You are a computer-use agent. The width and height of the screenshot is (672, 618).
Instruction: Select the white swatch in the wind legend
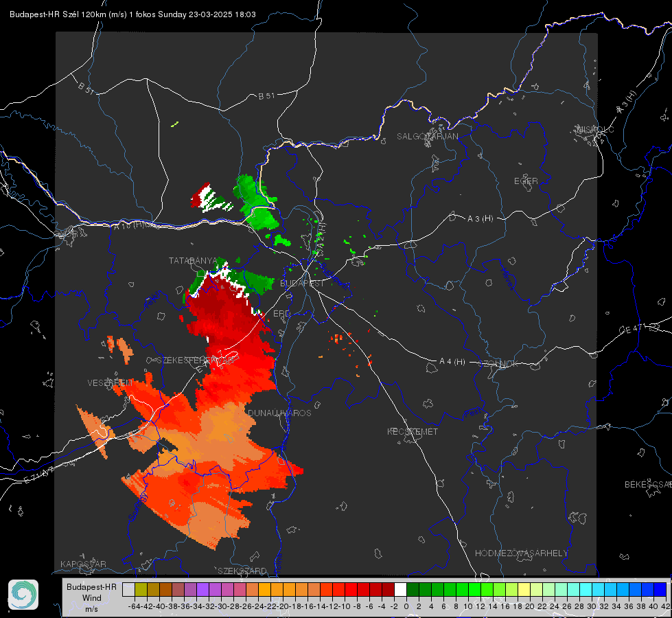pos(400,589)
